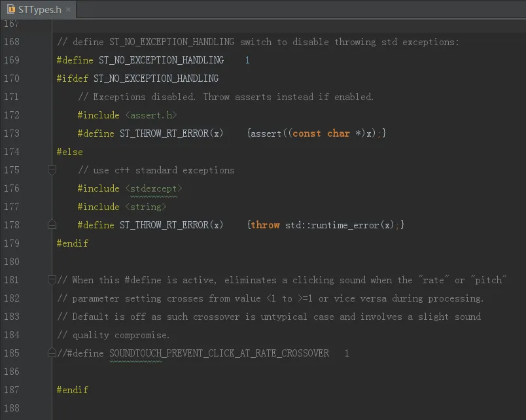The height and width of the screenshot is (420, 526).
Task: Click line number 169 in the gutter
Action: pyautogui.click(x=11, y=60)
